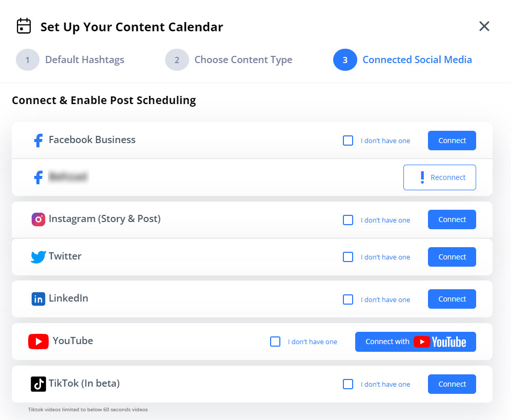
Task: Enable "I don't have one" for TikTok
Action: pos(348,384)
